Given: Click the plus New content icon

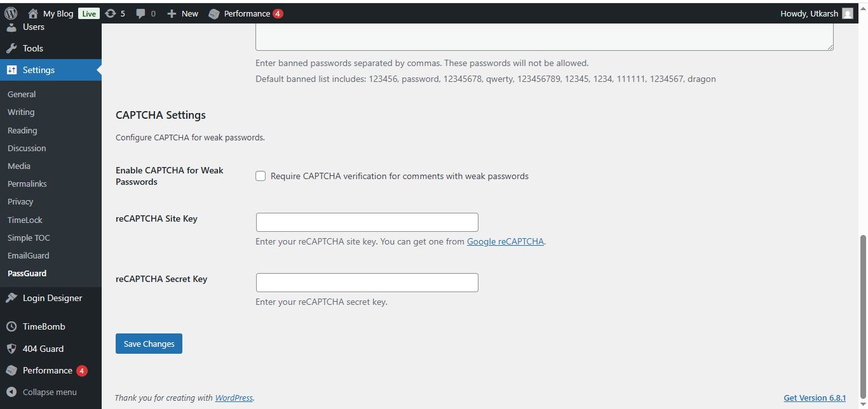Looking at the screenshot, I should tap(172, 13).
